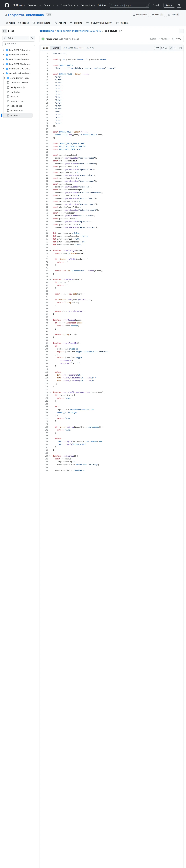
Task: Open the Security and quality tab
Action: (x=99, y=23)
